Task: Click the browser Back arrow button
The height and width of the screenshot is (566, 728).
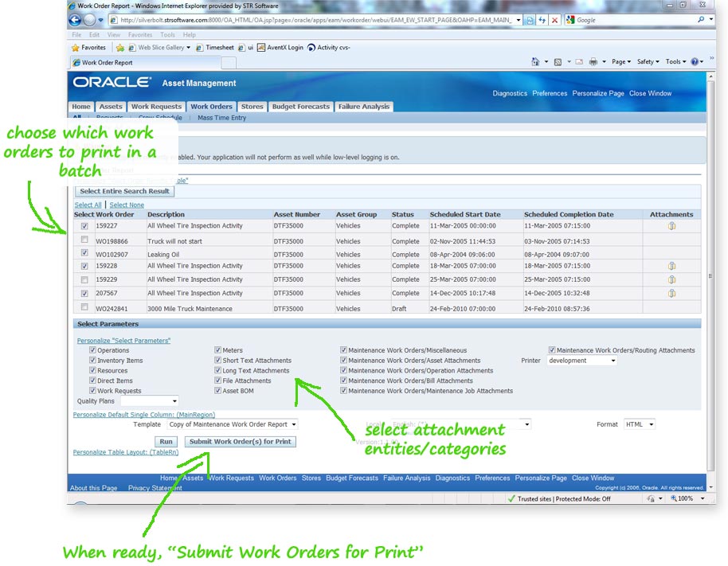Action: (75, 20)
